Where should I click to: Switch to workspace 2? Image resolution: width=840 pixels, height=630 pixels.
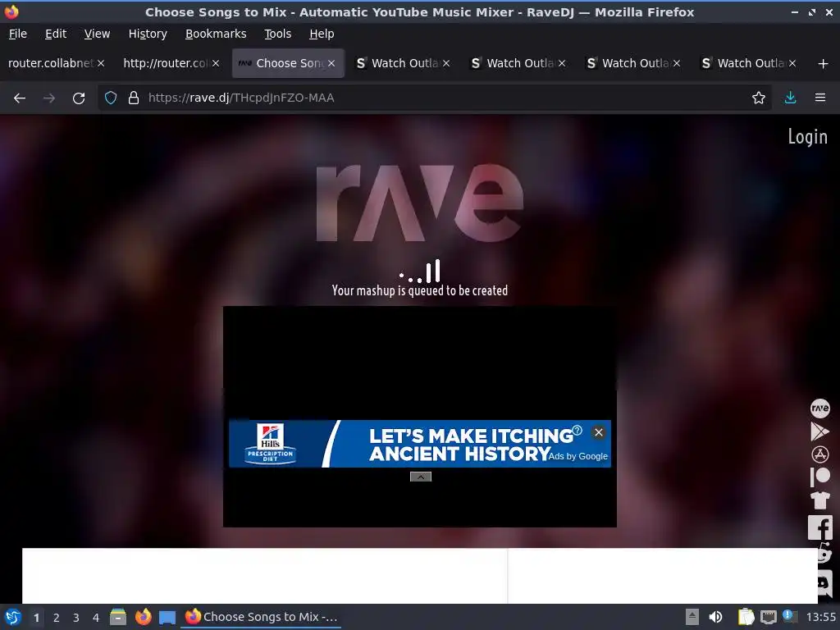coord(57,618)
